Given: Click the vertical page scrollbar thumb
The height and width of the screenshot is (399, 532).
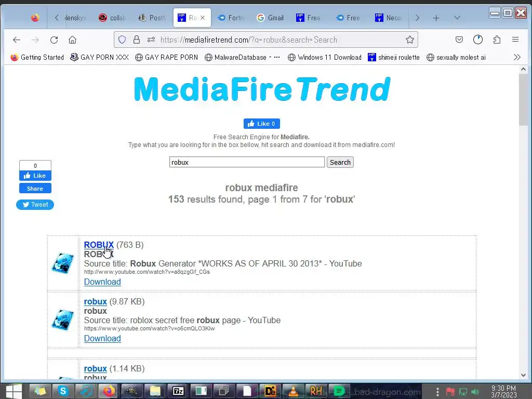Looking at the screenshot, I should coord(523,99).
